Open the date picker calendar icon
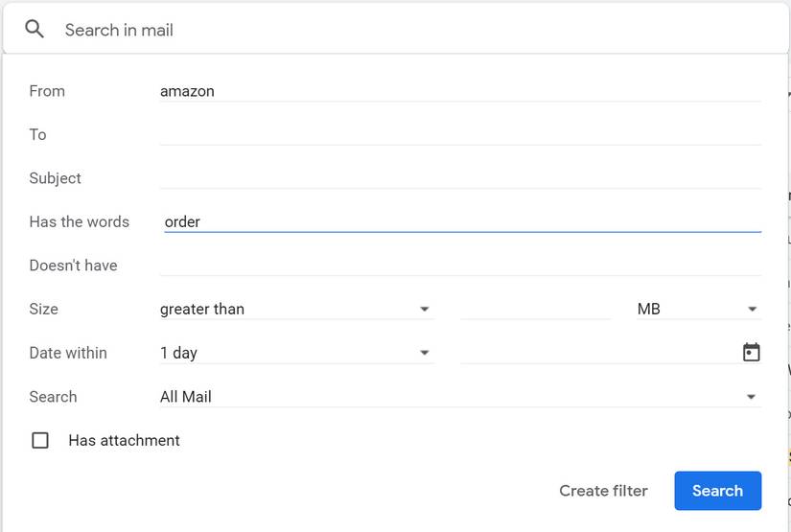This screenshot has width=791, height=532. tap(752, 353)
